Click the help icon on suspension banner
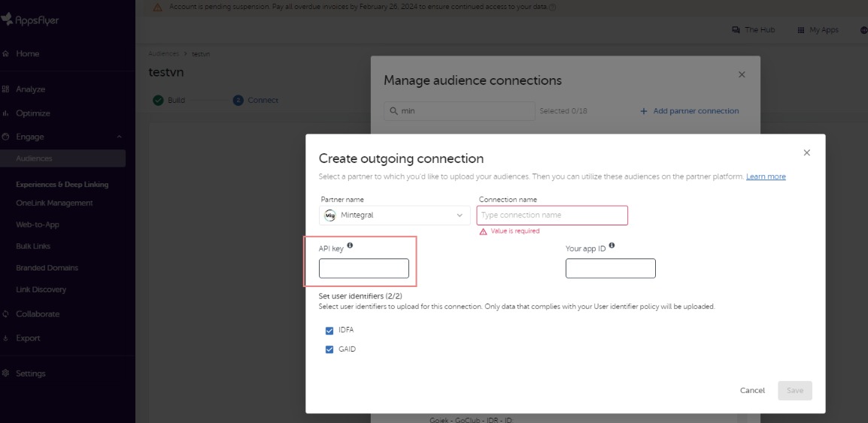868x423 pixels. [552, 8]
